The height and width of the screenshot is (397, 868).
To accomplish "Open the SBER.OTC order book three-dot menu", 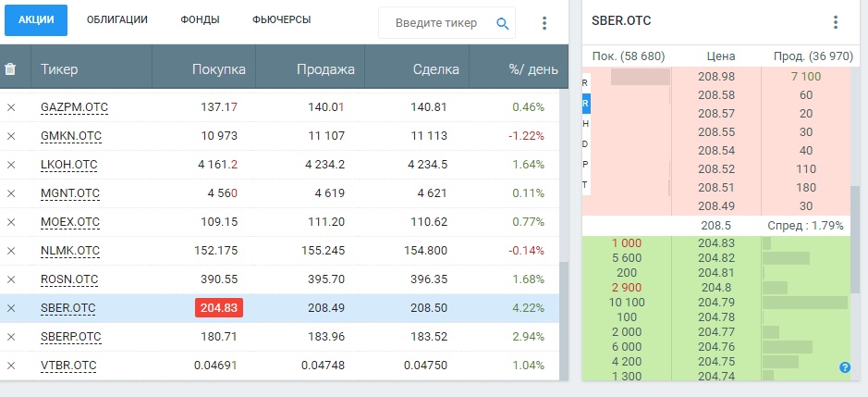I will (836, 22).
